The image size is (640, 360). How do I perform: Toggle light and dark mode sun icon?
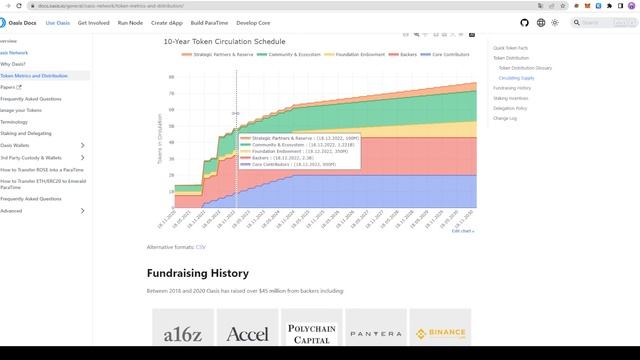tap(555, 23)
